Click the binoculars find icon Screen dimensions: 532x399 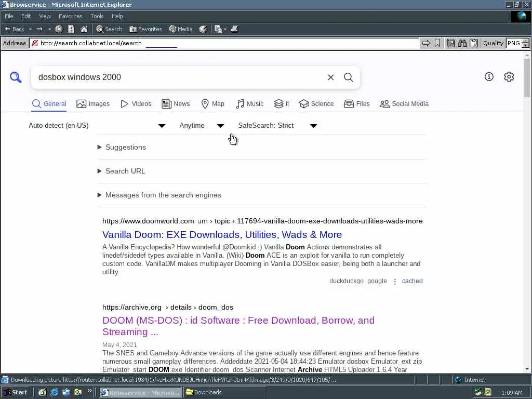coord(462,43)
